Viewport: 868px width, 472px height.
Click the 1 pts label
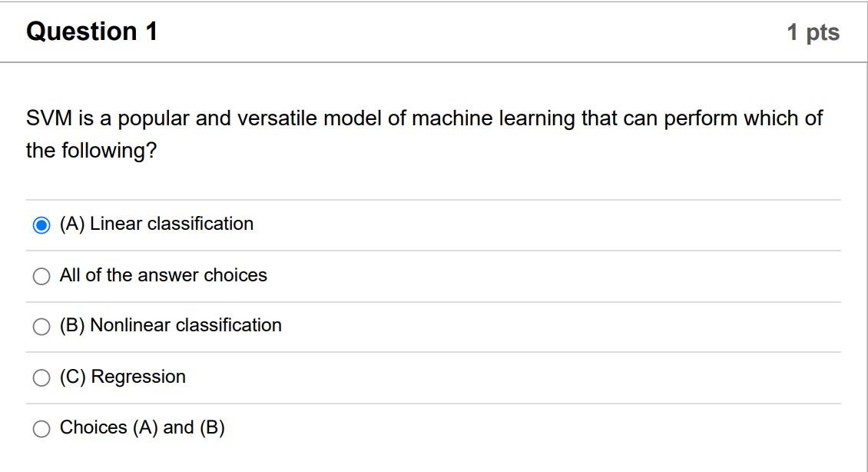[x=813, y=32]
